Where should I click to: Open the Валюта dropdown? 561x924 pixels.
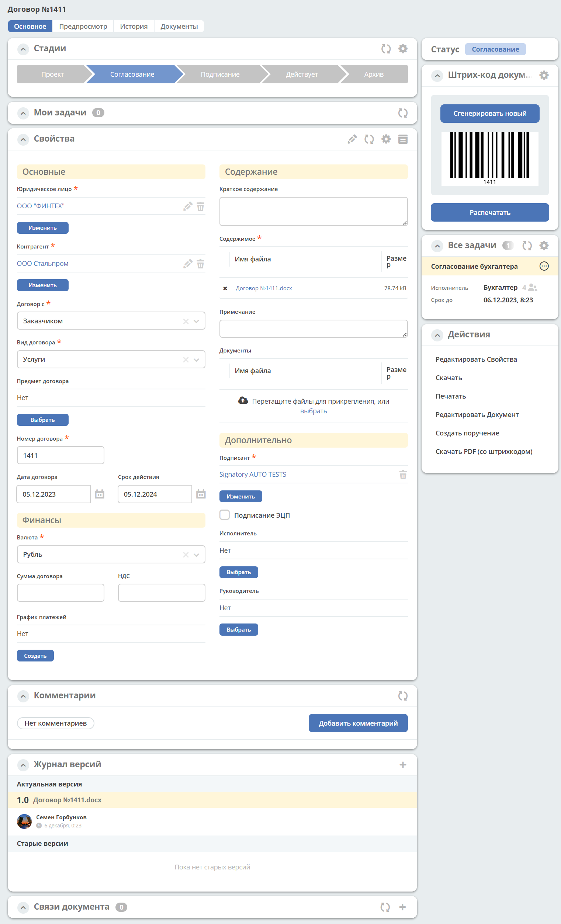(196, 555)
